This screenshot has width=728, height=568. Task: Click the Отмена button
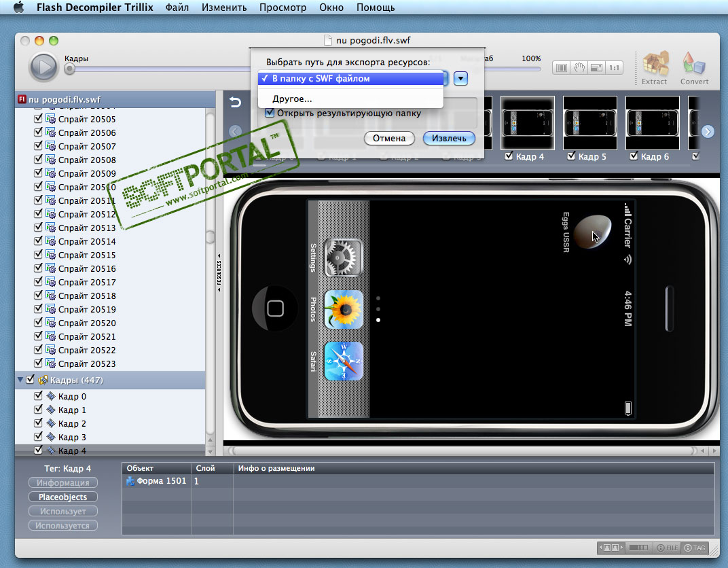coord(388,138)
